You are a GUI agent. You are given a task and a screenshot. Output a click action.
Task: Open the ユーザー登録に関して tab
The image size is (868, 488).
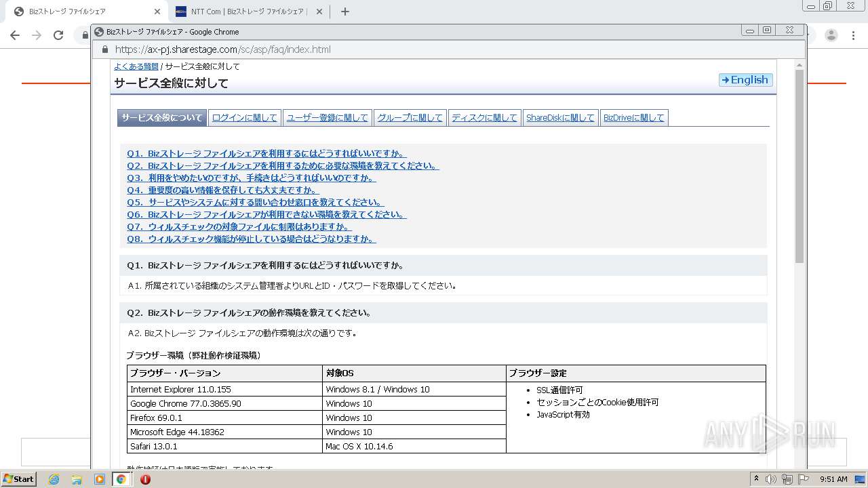[x=327, y=118]
